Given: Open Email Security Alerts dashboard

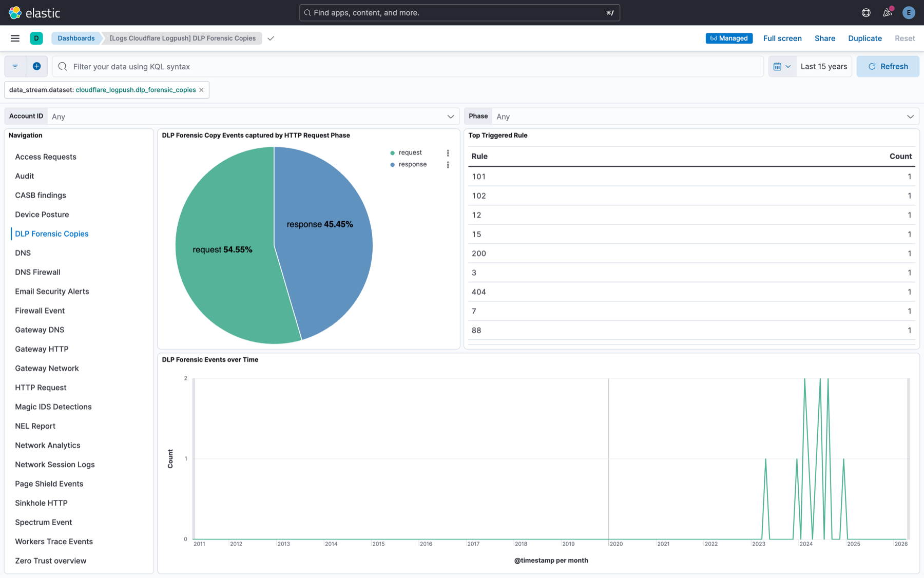Looking at the screenshot, I should pos(52,292).
